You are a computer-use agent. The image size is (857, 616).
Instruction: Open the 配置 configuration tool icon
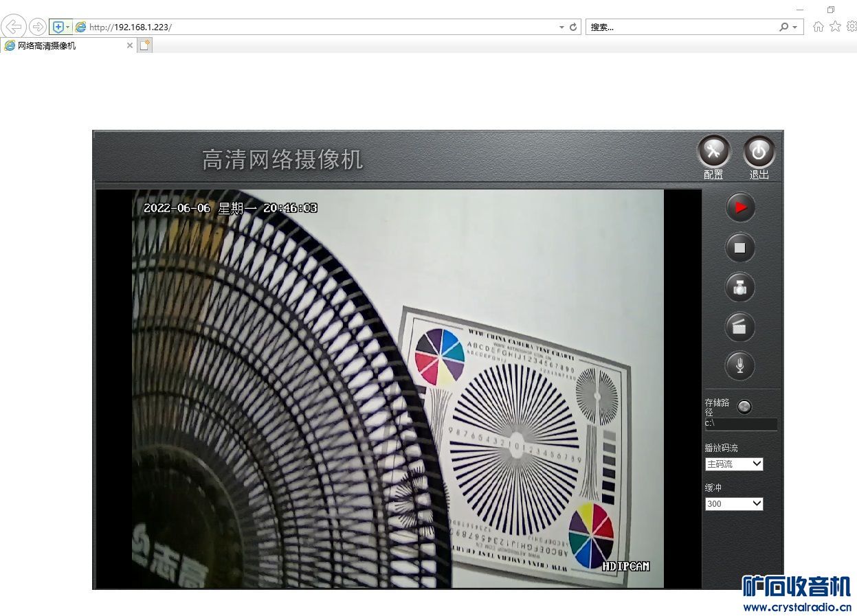[x=714, y=152]
